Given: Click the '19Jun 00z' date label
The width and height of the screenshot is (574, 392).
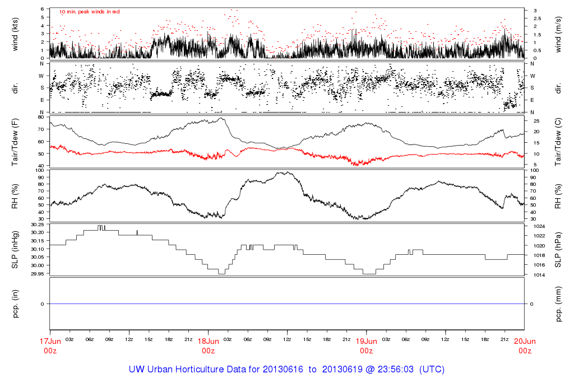Looking at the screenshot, I should pos(367,346).
